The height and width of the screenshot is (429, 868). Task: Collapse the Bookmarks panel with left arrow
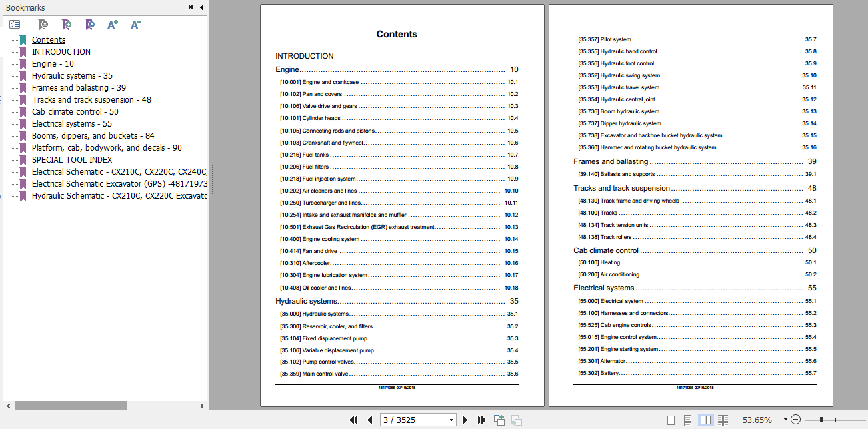click(201, 7)
